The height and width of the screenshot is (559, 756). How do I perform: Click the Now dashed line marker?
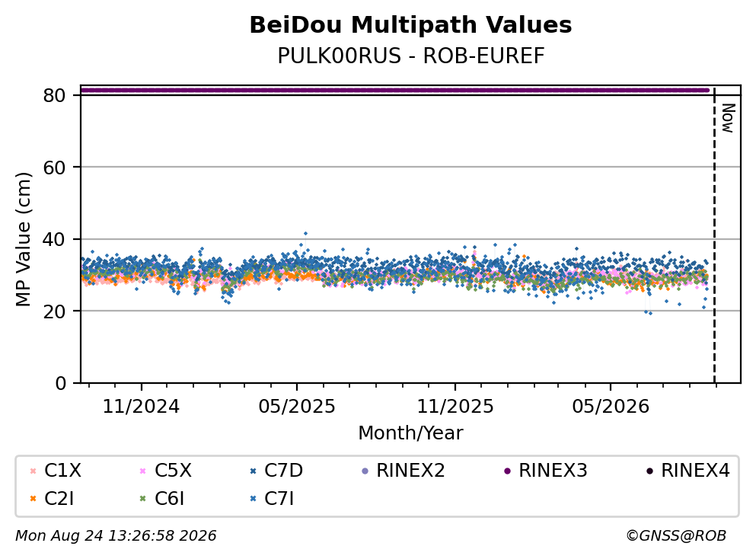pos(714,235)
